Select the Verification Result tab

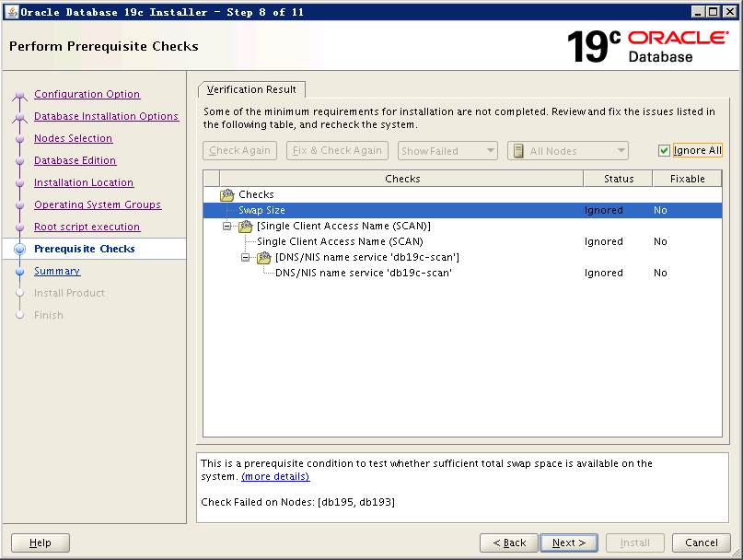point(251,89)
